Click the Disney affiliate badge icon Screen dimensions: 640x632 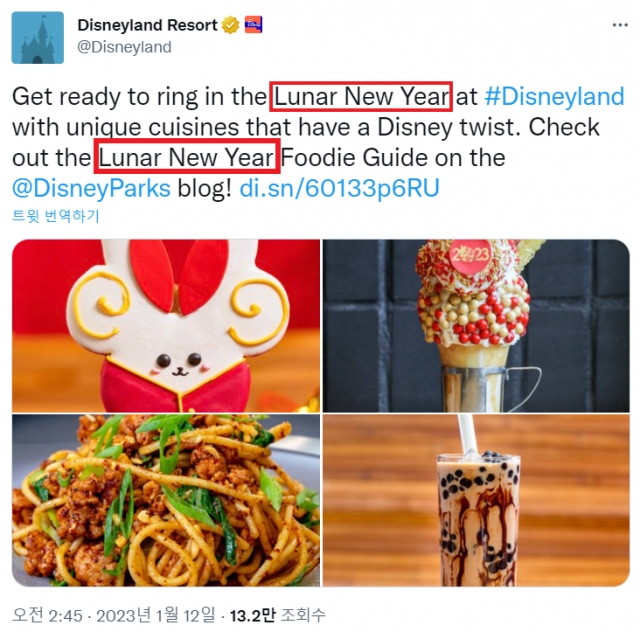[x=253, y=25]
